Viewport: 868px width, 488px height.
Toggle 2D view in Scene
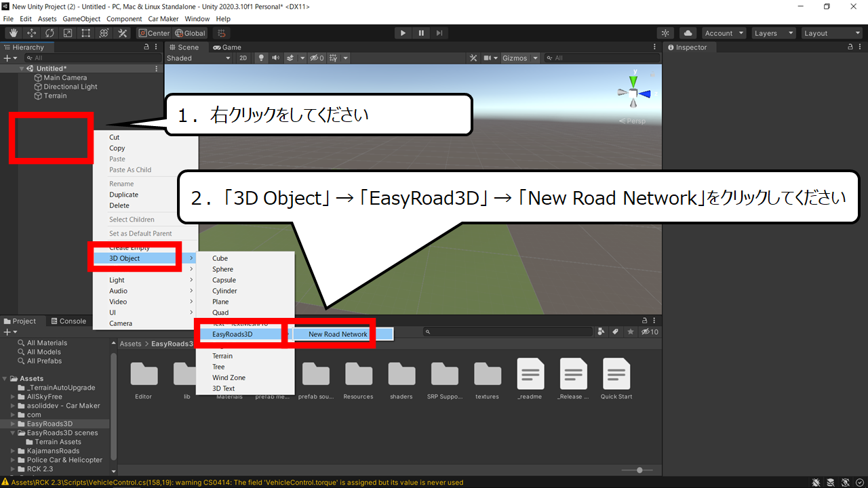click(x=243, y=58)
